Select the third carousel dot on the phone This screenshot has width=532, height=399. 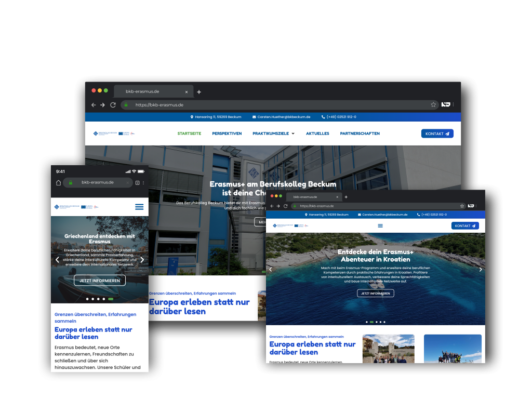click(x=98, y=299)
